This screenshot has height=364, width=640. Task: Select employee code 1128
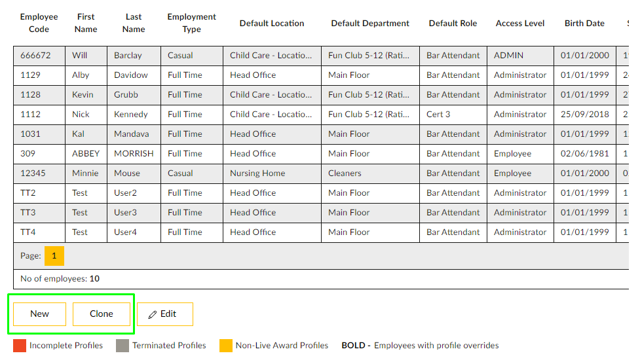tap(31, 95)
